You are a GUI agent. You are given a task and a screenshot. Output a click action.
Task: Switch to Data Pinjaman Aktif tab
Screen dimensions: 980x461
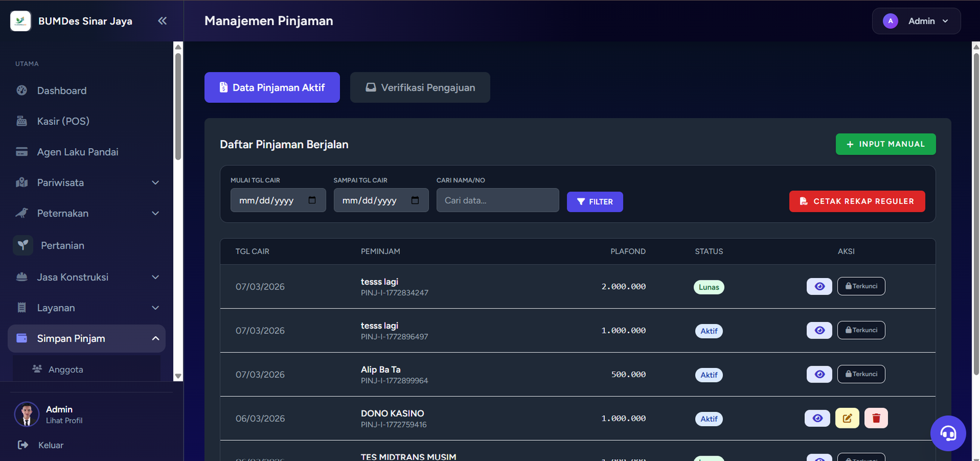click(272, 88)
